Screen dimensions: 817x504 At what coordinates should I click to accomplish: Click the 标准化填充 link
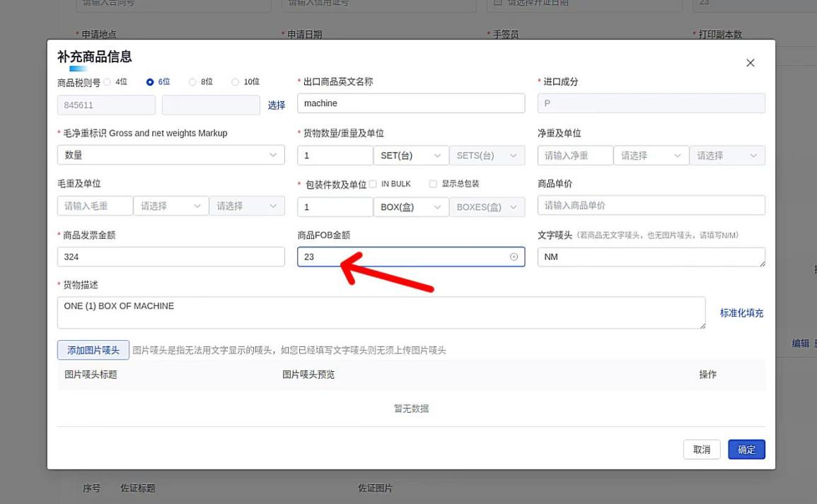pos(741,312)
